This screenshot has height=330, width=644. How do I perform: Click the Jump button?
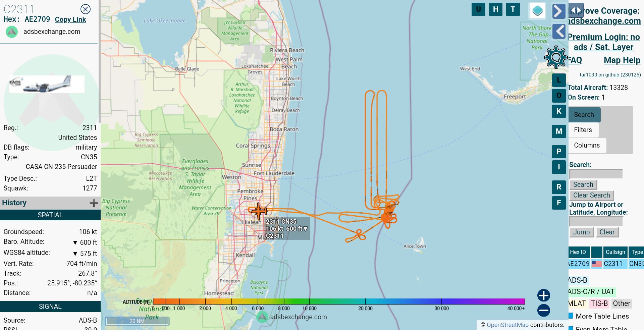582,232
